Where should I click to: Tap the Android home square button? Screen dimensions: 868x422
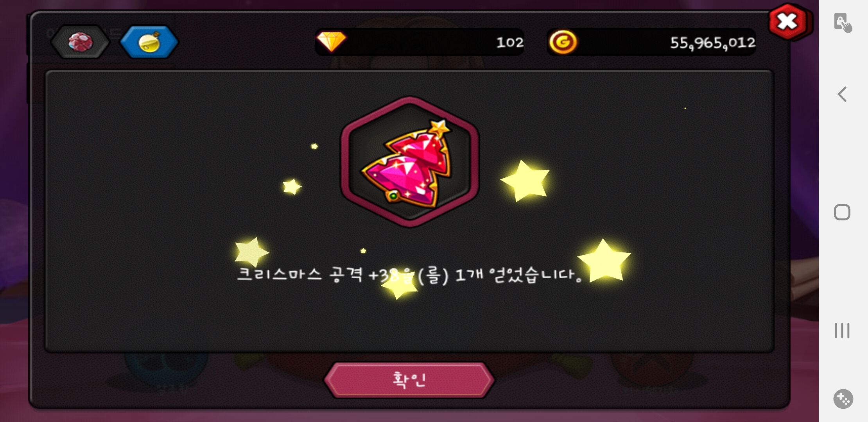pos(842,212)
